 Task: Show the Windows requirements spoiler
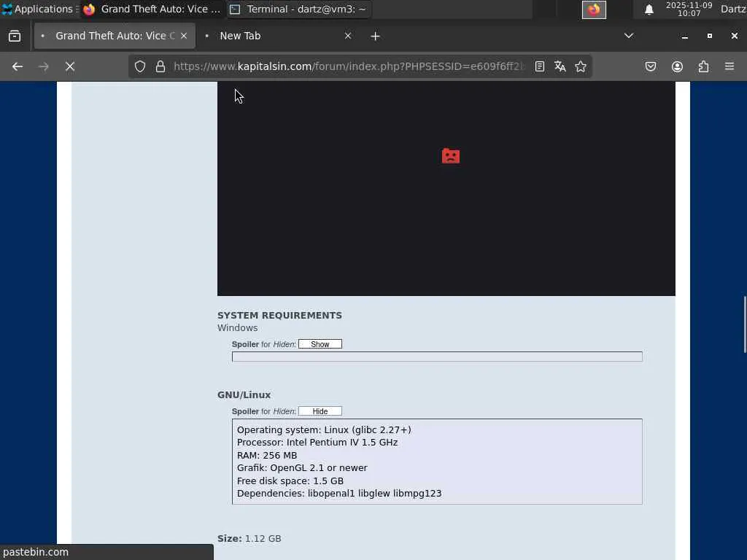pyautogui.click(x=320, y=344)
